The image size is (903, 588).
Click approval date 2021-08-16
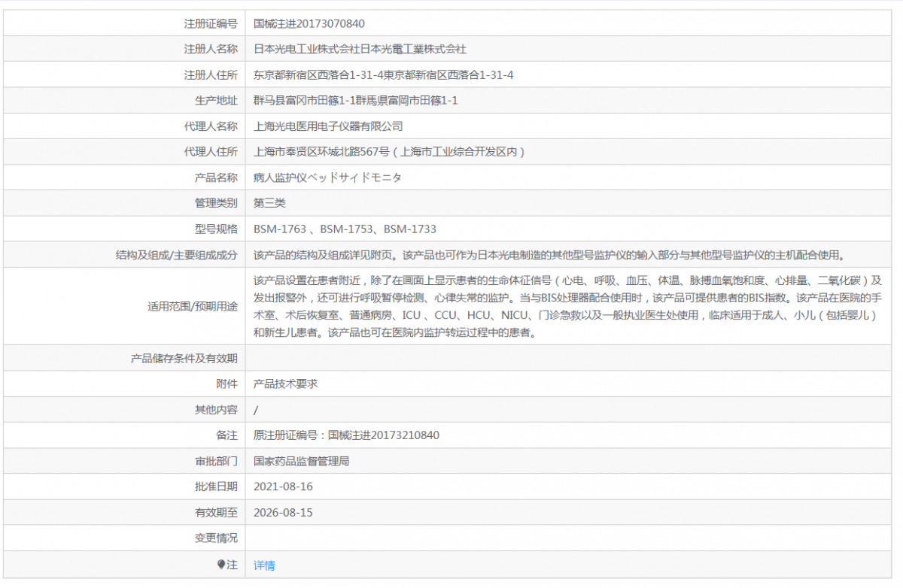tap(283, 486)
